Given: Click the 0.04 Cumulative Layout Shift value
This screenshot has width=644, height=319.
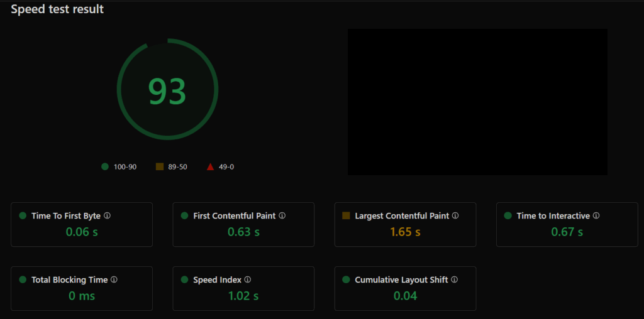Looking at the screenshot, I should (405, 296).
